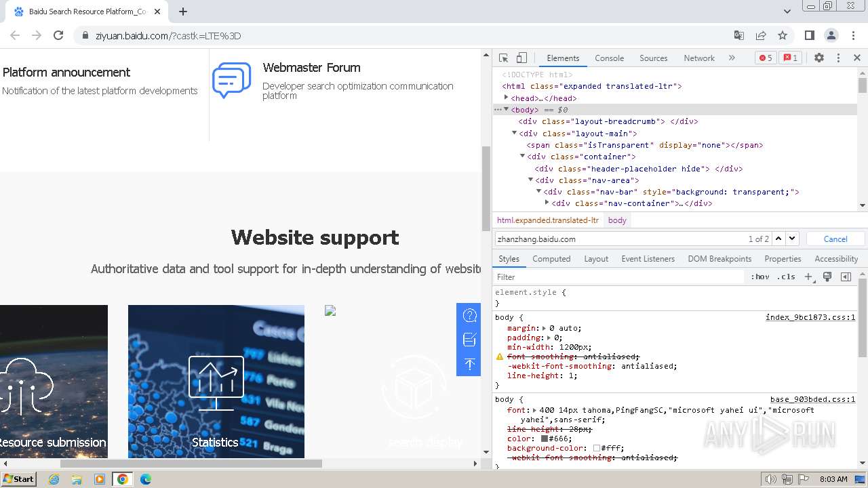Collapse the body element node
This screenshot has height=488, width=868.
(x=506, y=109)
